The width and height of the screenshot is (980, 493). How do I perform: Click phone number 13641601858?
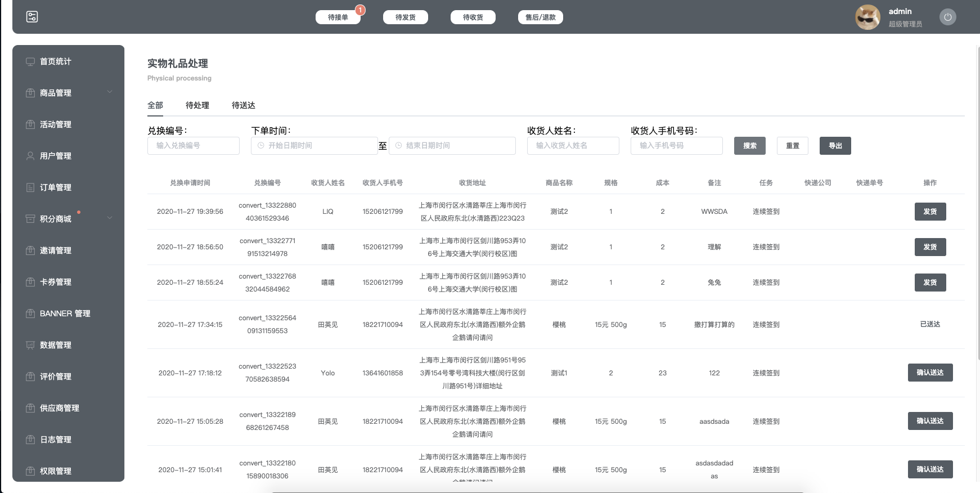383,373
